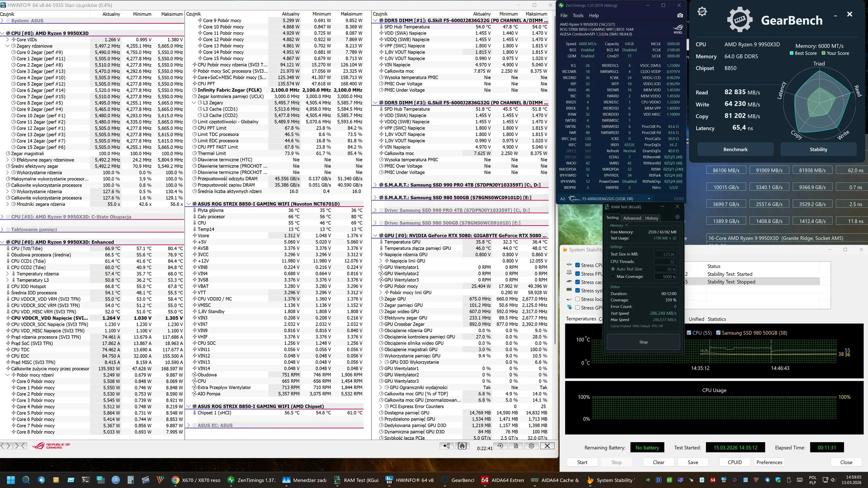Click GearBench Benchmark button

pos(735,149)
